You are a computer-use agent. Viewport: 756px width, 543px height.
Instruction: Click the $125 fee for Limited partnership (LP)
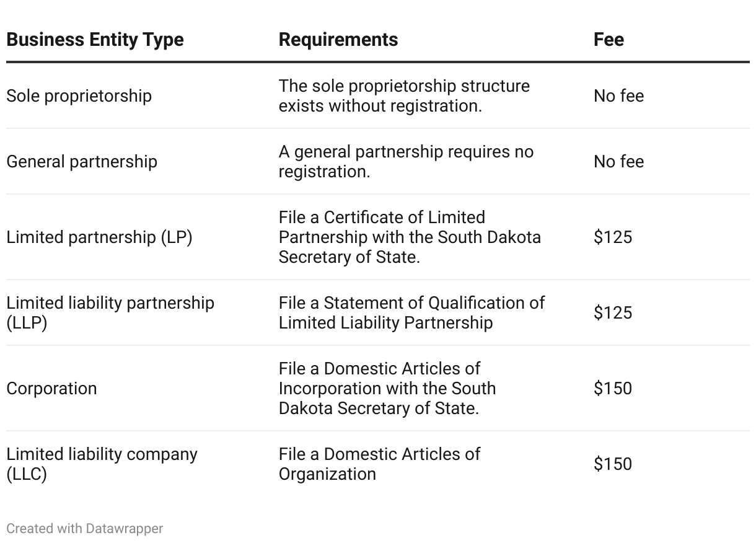point(613,237)
